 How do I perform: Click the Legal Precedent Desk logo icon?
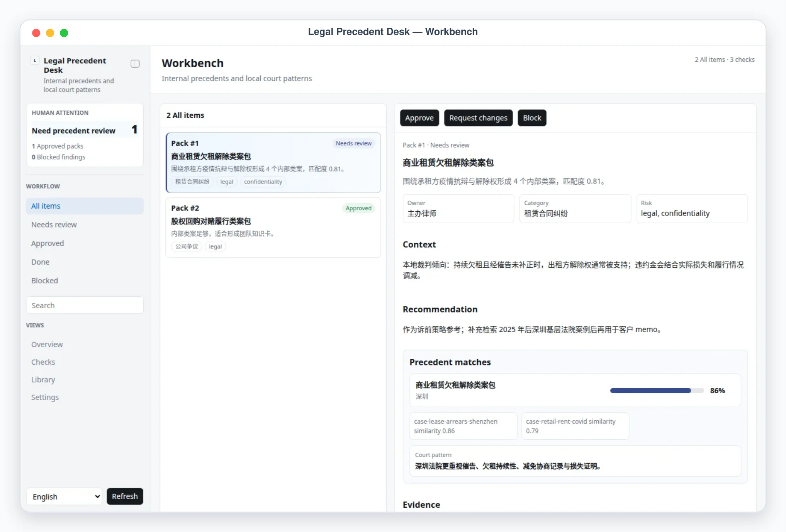click(35, 61)
